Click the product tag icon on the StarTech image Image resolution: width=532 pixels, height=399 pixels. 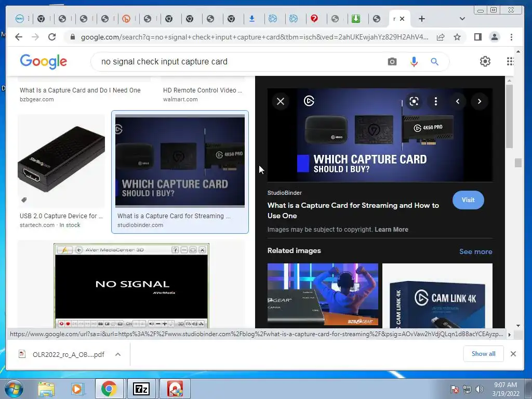(x=24, y=200)
